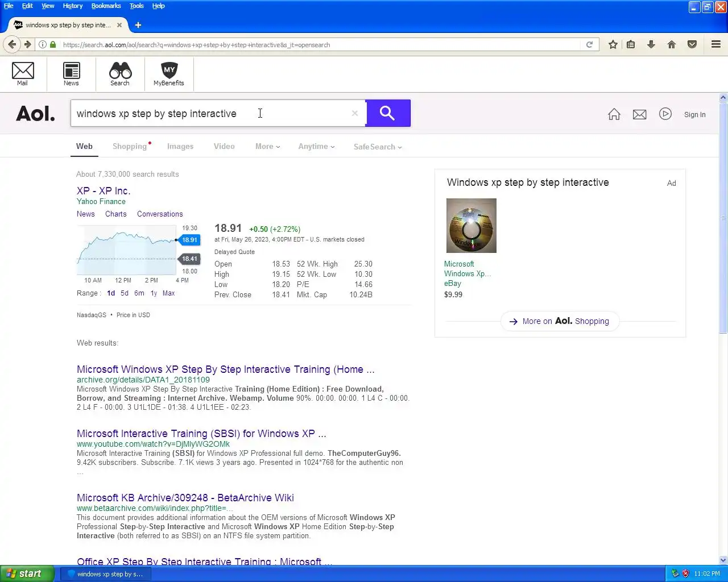Click the More on AOL Shopping button
The width and height of the screenshot is (728, 582).
point(560,321)
